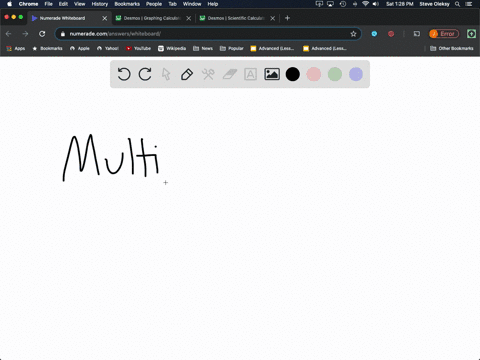Viewport: 480px width, 360px height.
Task: Open the AirPlay display menu icon
Action: tap(330, 4)
